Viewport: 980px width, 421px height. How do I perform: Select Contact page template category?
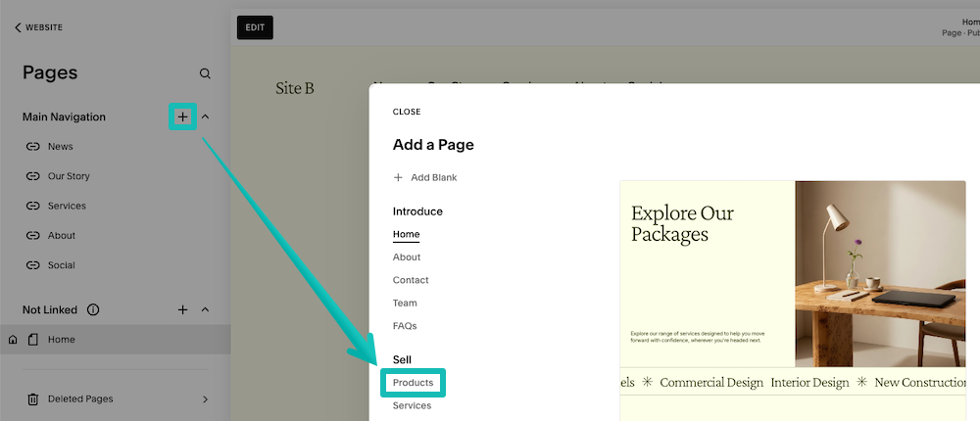coord(411,280)
